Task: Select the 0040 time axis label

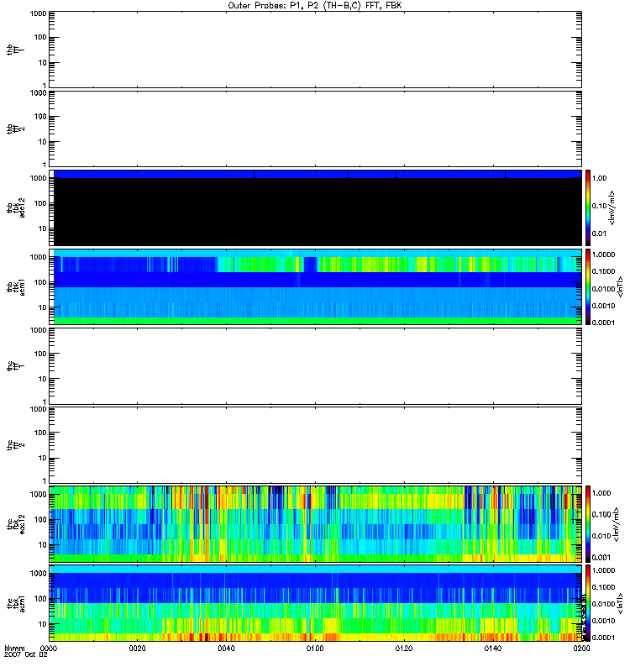Action: (x=226, y=649)
